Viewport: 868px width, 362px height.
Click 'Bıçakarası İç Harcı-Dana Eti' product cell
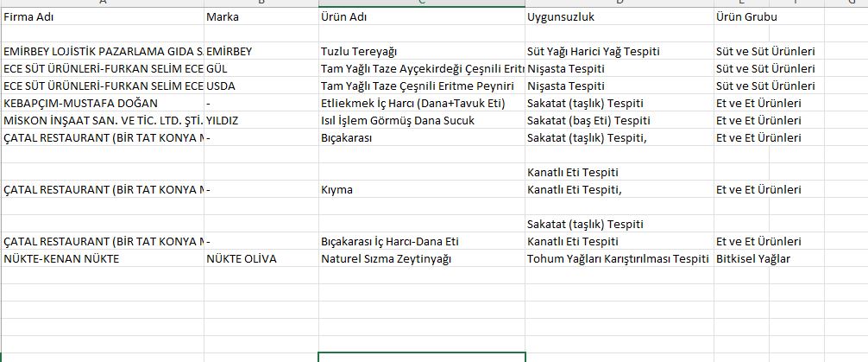[x=422, y=241]
